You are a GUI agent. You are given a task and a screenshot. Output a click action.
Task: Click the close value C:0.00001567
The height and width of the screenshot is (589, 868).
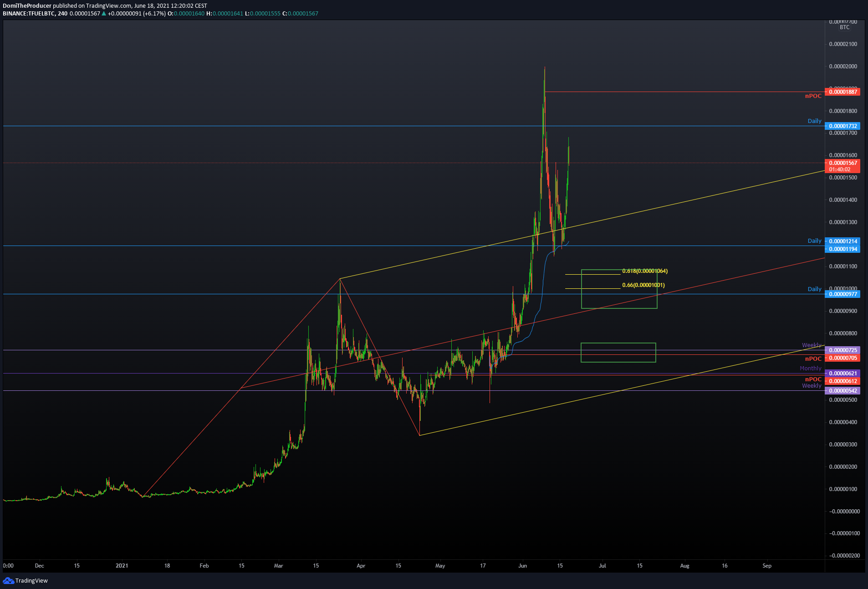(300, 14)
